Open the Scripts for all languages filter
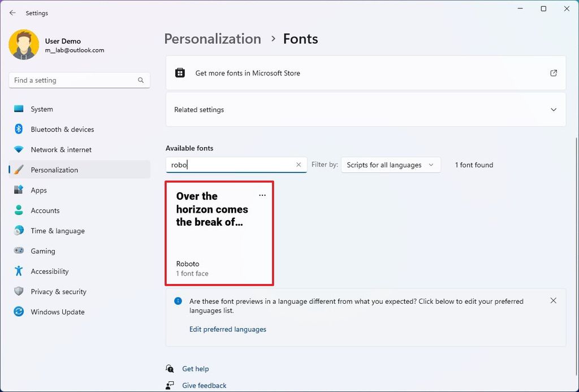The width and height of the screenshot is (579, 392). click(391, 165)
